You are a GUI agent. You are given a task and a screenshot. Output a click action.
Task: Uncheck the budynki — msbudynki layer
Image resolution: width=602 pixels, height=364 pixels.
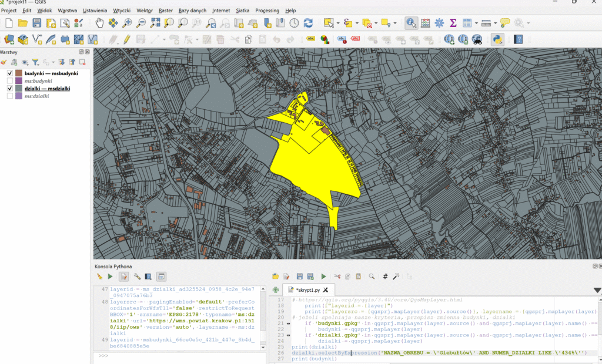click(x=10, y=73)
